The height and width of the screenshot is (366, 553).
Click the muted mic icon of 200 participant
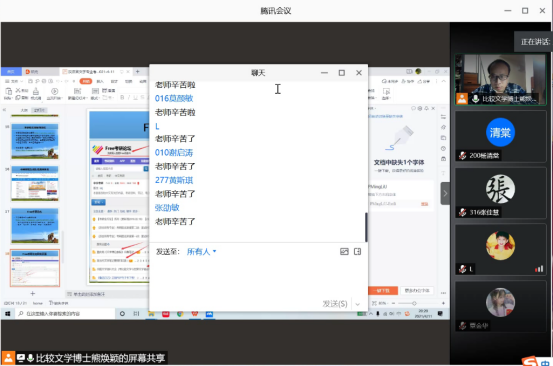tap(462, 155)
